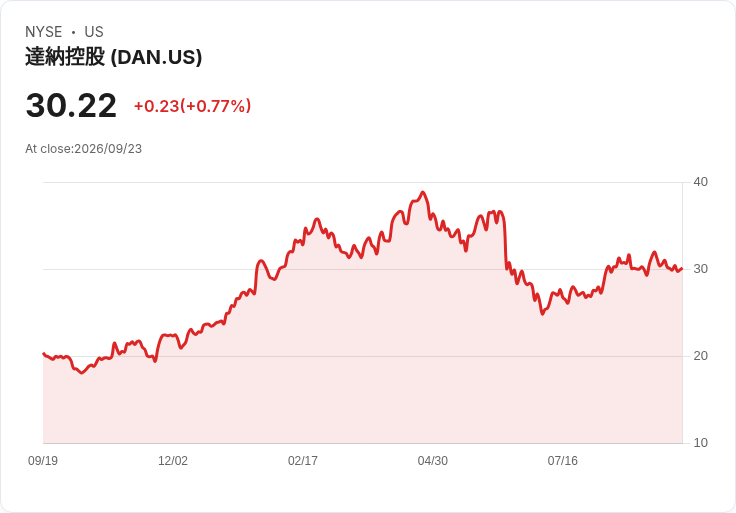Click the 09/19 date axis label
The height and width of the screenshot is (513, 736).
coord(43,461)
